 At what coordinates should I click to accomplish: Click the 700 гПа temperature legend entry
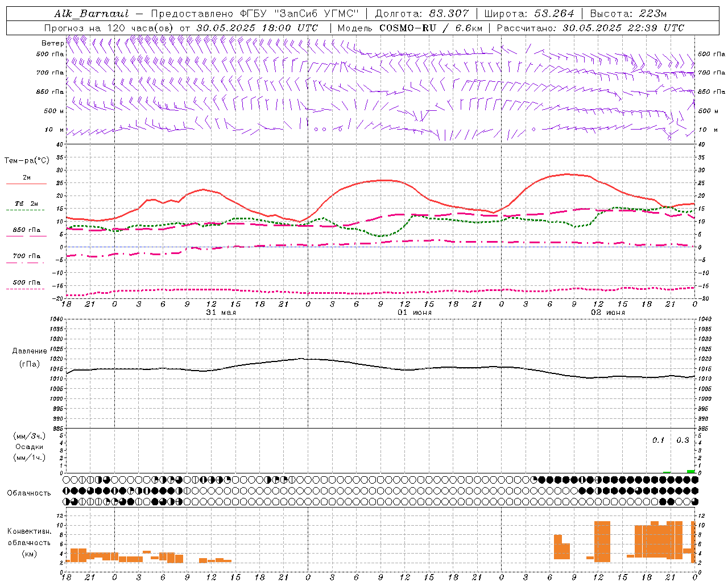pos(26,256)
